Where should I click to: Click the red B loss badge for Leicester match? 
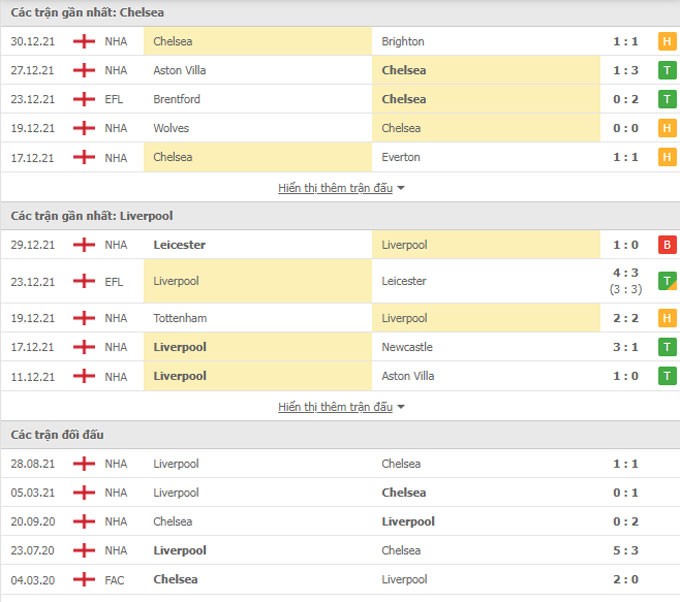point(667,245)
